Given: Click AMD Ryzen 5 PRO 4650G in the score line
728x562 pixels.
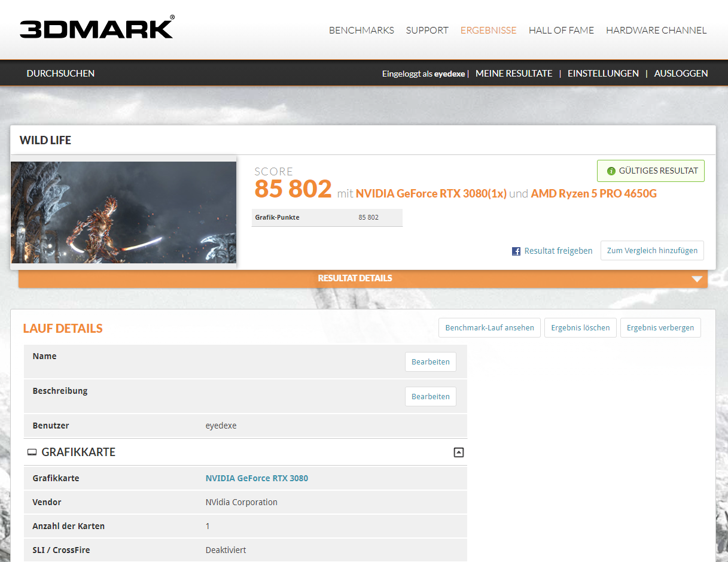Looking at the screenshot, I should click(594, 194).
